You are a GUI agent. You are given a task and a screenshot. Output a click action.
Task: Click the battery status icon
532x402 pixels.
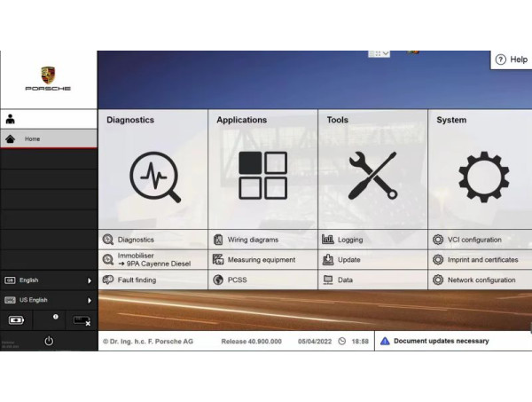pyautogui.click(x=17, y=320)
